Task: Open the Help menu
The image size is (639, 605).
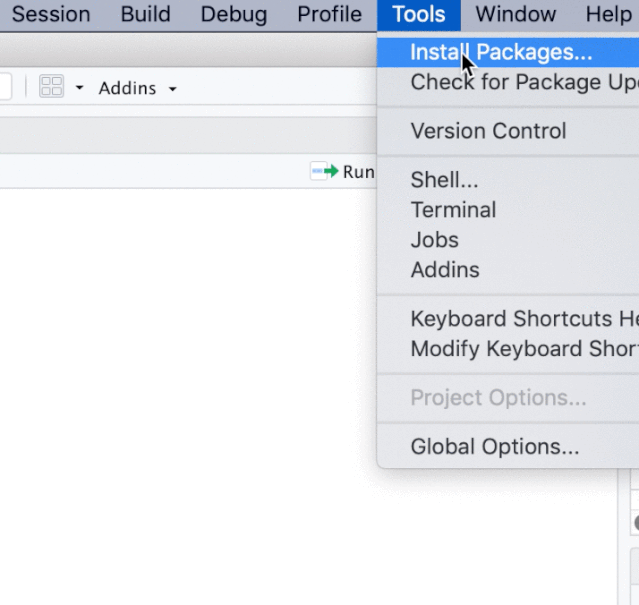Action: (x=608, y=14)
